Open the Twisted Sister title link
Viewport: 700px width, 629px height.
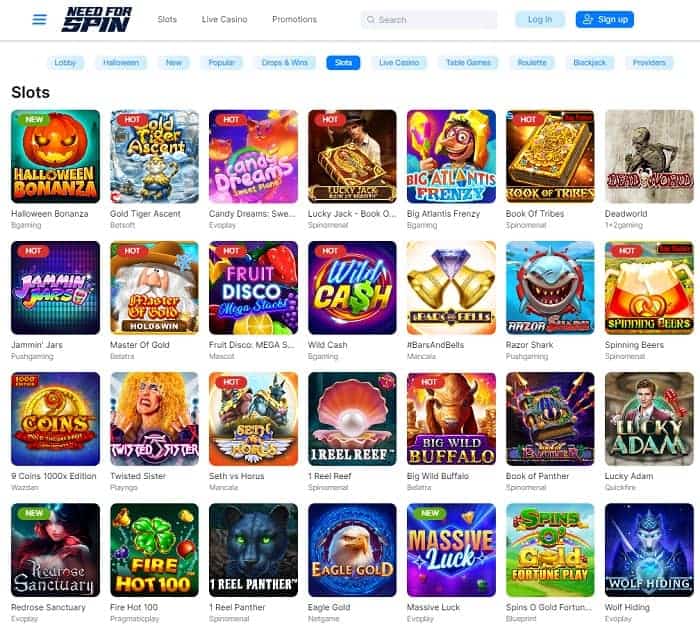(x=138, y=476)
